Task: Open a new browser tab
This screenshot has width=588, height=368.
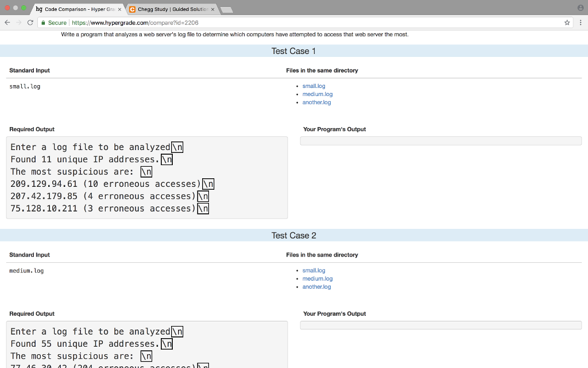Action: point(225,9)
